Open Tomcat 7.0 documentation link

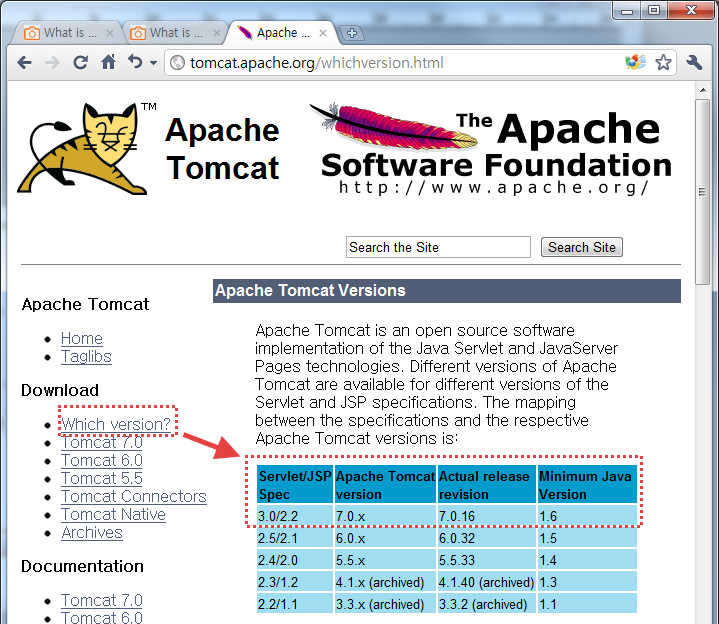tap(102, 600)
